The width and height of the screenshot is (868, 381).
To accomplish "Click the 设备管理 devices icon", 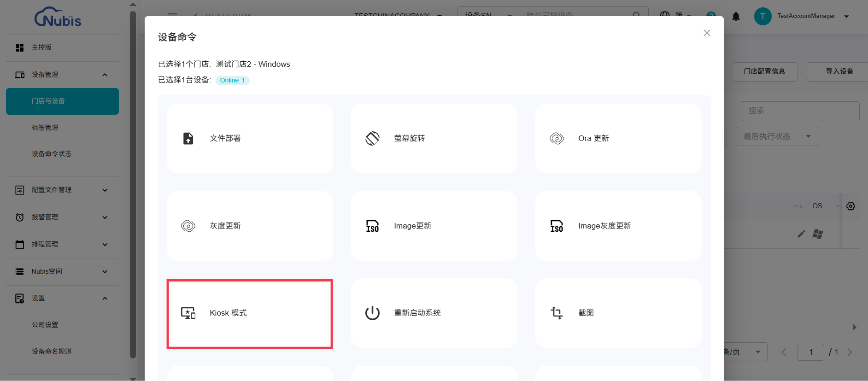I will coord(20,75).
